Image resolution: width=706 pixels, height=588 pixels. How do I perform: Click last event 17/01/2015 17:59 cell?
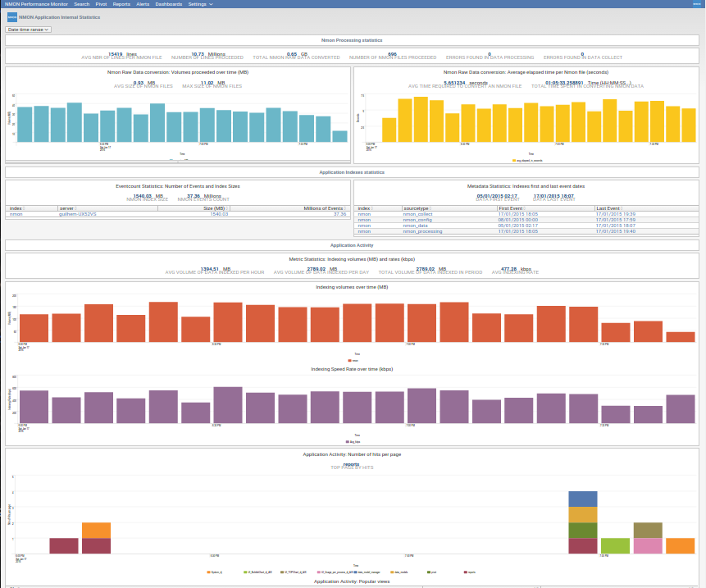click(x=616, y=220)
